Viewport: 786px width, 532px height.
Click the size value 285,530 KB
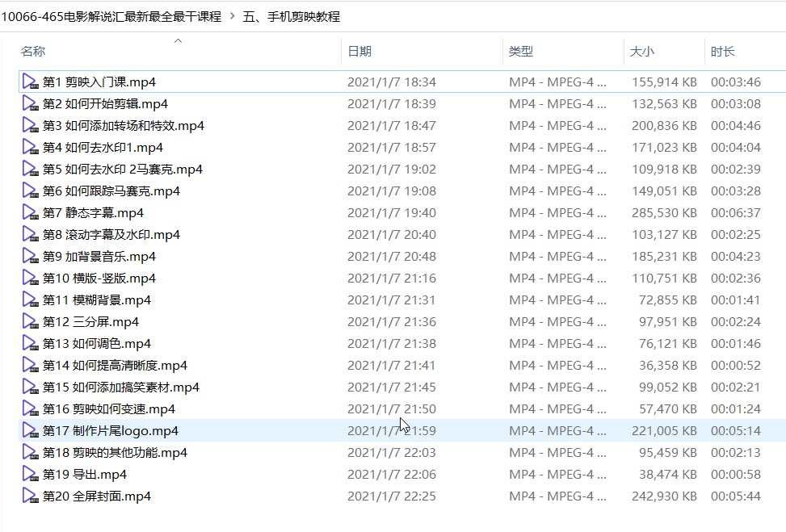[664, 212]
